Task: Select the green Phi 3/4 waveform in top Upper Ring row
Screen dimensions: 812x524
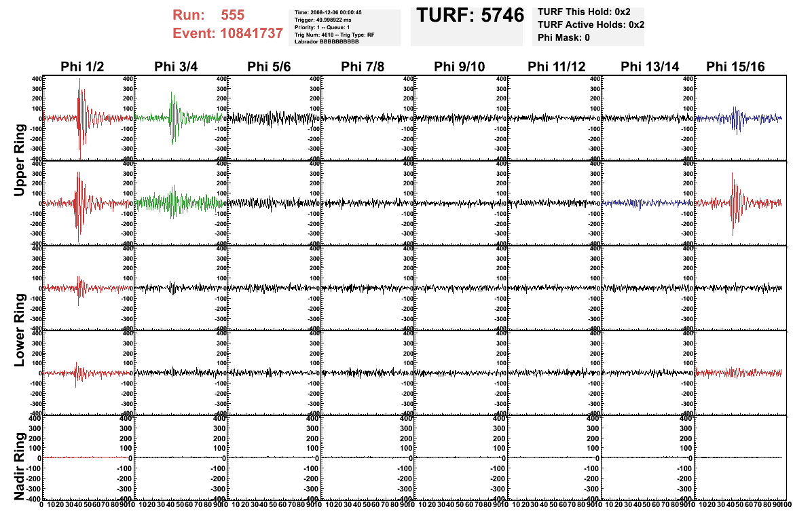Action: (x=180, y=118)
